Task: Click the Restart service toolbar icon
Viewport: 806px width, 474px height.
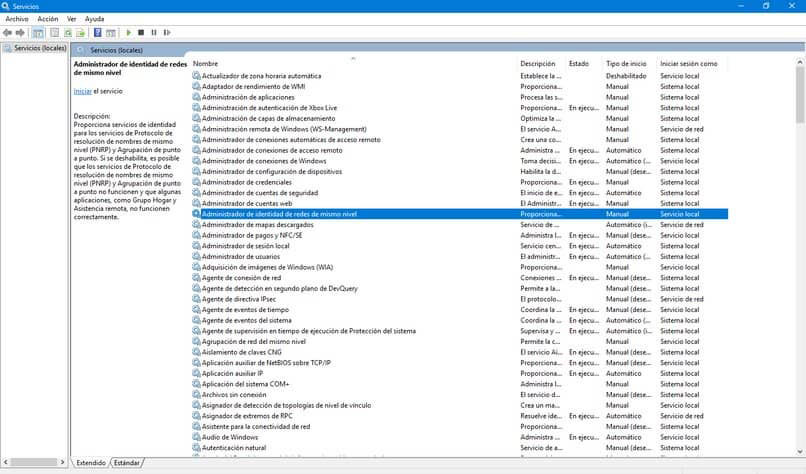Action: (166, 32)
